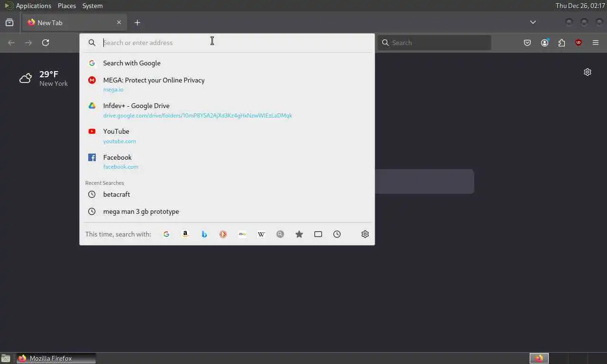Reload the current page
Screen dimensions: 607x364
click(46, 43)
